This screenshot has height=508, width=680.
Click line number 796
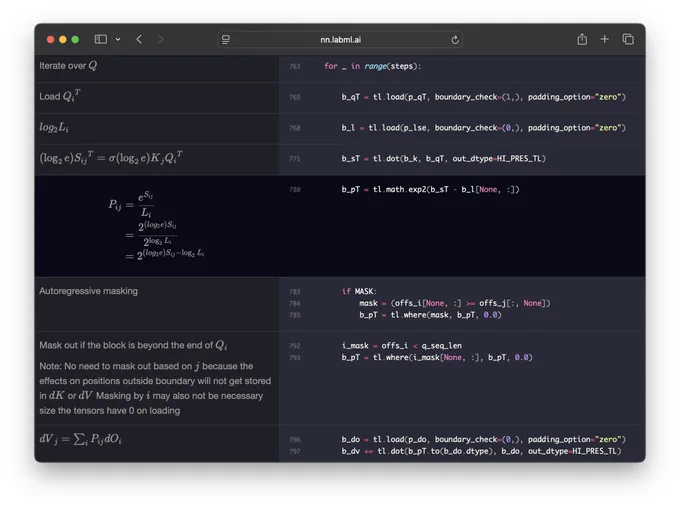tap(295, 439)
